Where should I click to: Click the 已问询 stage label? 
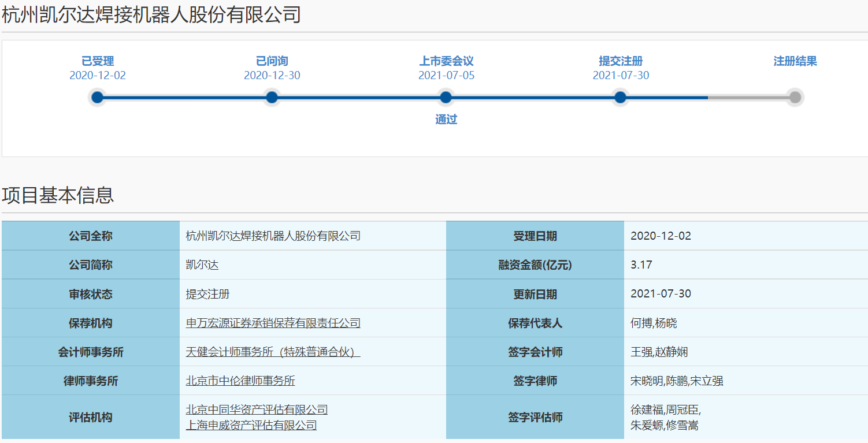272,61
